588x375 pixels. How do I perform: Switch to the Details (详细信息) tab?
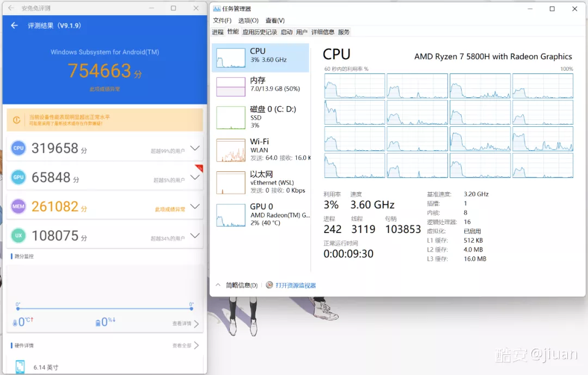tap(322, 32)
